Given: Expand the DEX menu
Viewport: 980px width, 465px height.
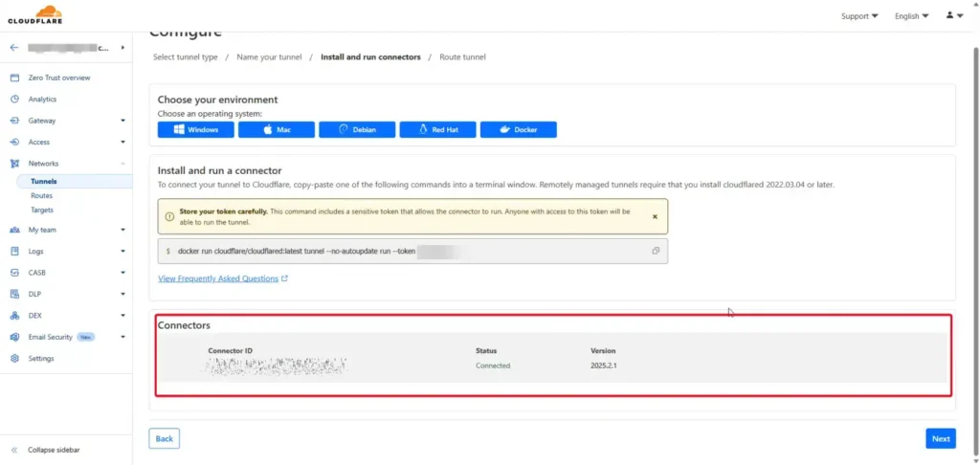Looking at the screenshot, I should (123, 316).
